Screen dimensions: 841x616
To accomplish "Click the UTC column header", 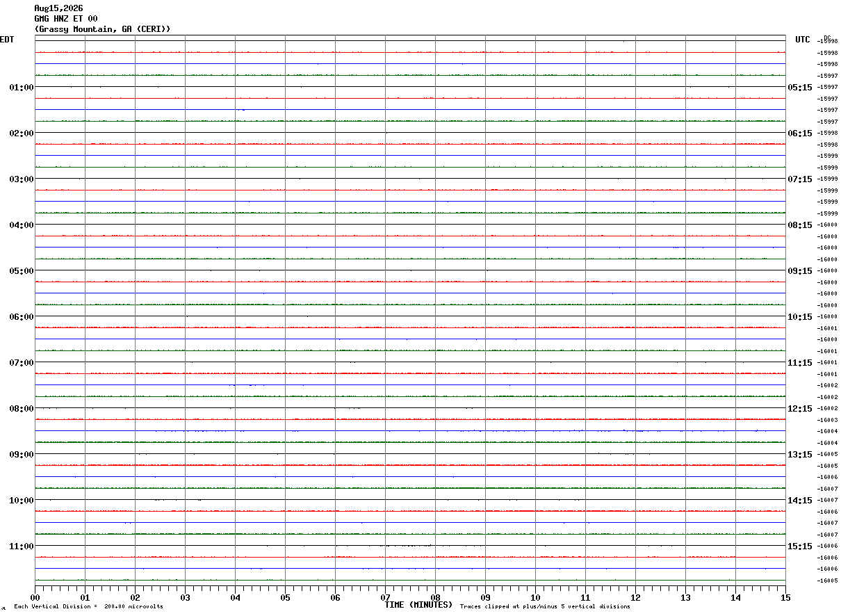I will (x=803, y=40).
